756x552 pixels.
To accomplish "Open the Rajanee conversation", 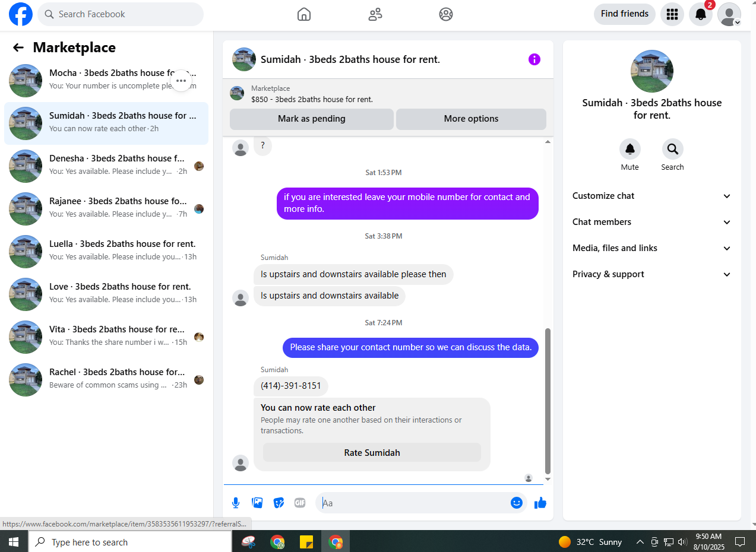I will [x=106, y=209].
